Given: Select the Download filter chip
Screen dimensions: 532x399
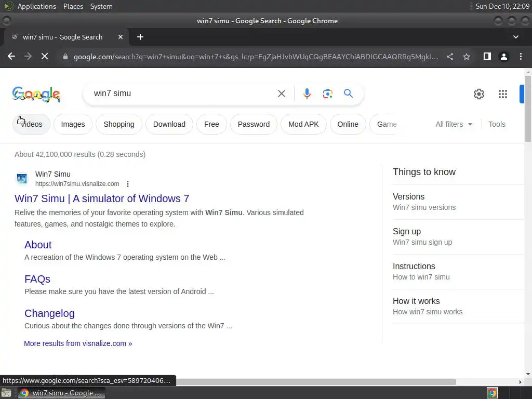Looking at the screenshot, I should pyautogui.click(x=169, y=124).
